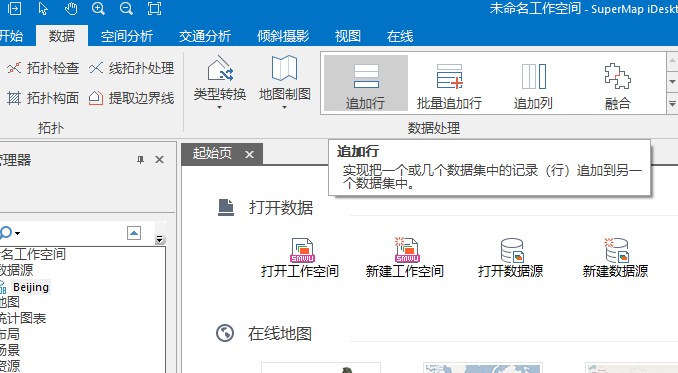Open the 在线 ribbon tab
This screenshot has height=373, width=678.
(400, 36)
